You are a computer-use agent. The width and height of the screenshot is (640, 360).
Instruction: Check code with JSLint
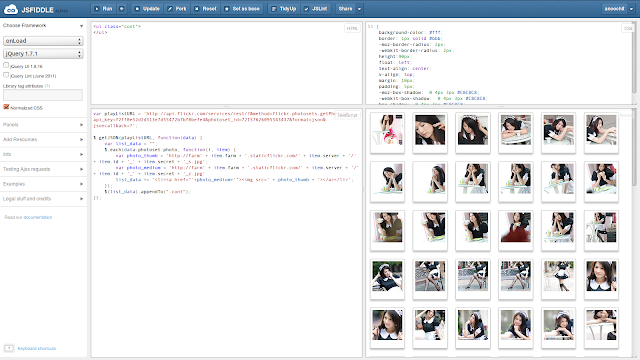316,9
